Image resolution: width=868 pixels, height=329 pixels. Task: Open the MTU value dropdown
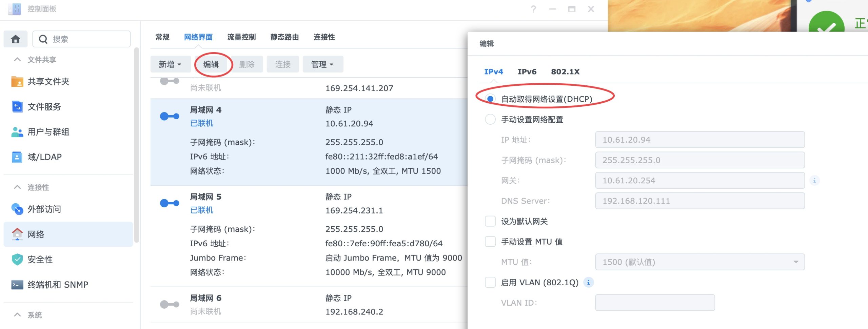click(700, 262)
